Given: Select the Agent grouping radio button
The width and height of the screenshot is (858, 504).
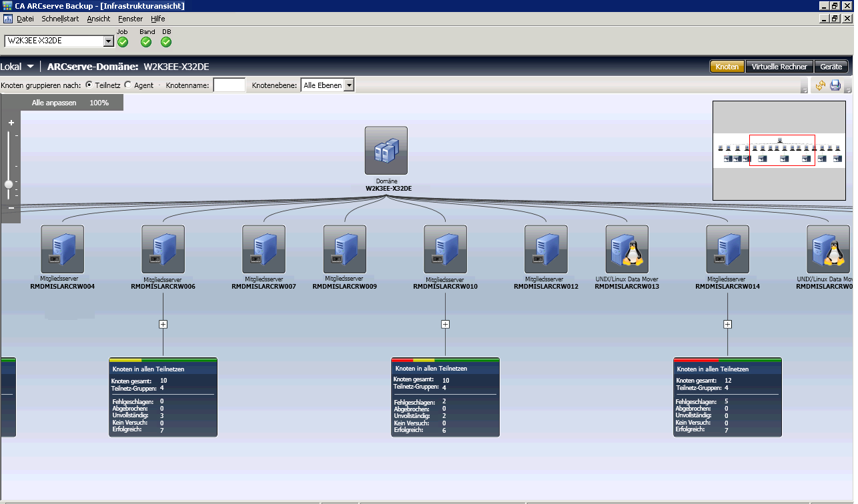Looking at the screenshot, I should click(128, 85).
